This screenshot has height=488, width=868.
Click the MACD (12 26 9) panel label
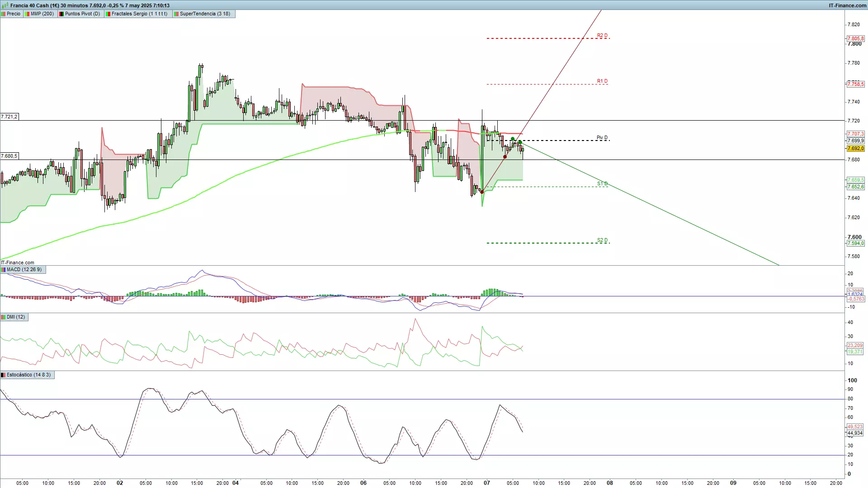[x=22, y=269]
